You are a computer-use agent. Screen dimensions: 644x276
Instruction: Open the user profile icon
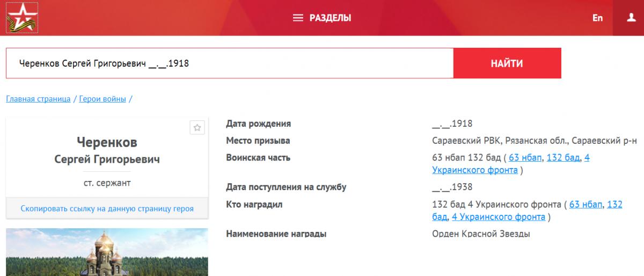coord(631,18)
